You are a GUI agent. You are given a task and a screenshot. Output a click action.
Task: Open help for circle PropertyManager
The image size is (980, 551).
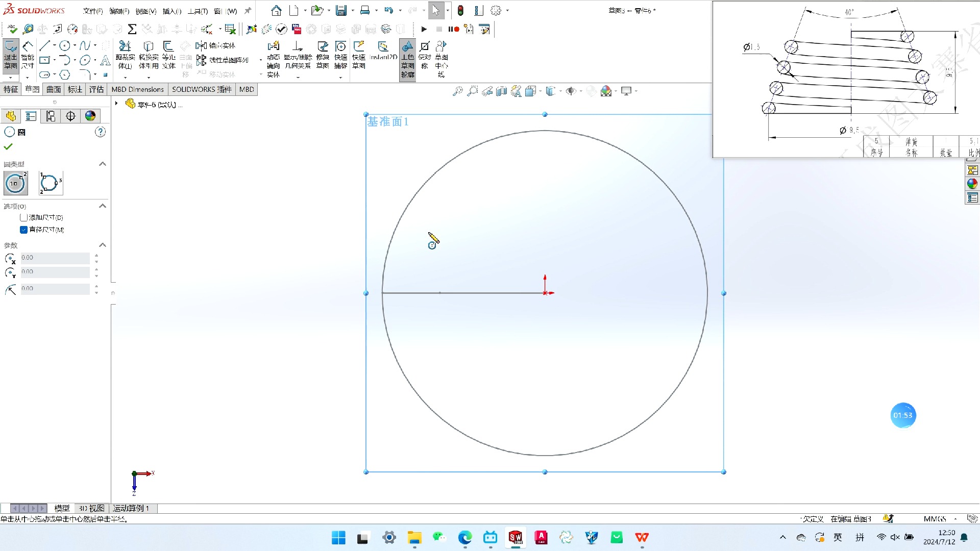tap(101, 132)
